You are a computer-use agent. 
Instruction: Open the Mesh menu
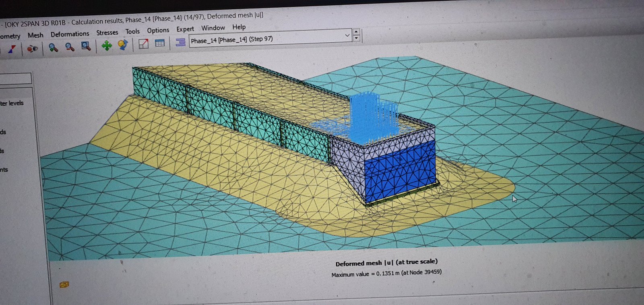coord(35,35)
